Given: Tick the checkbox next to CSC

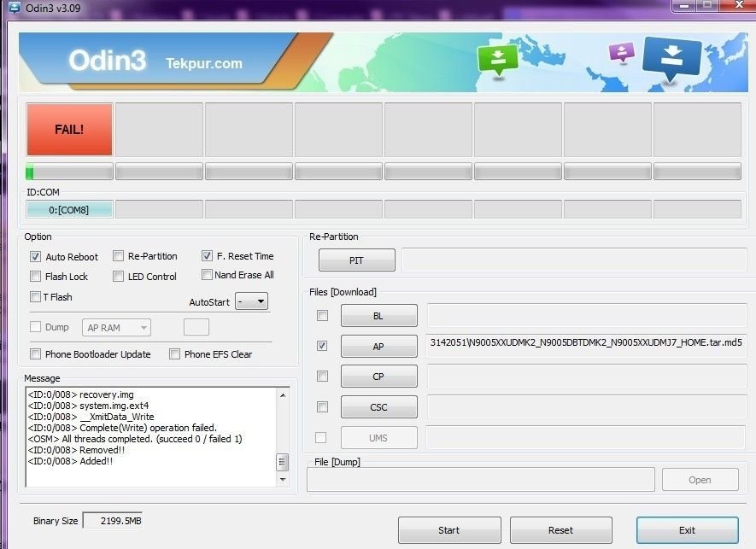Looking at the screenshot, I should point(322,406).
